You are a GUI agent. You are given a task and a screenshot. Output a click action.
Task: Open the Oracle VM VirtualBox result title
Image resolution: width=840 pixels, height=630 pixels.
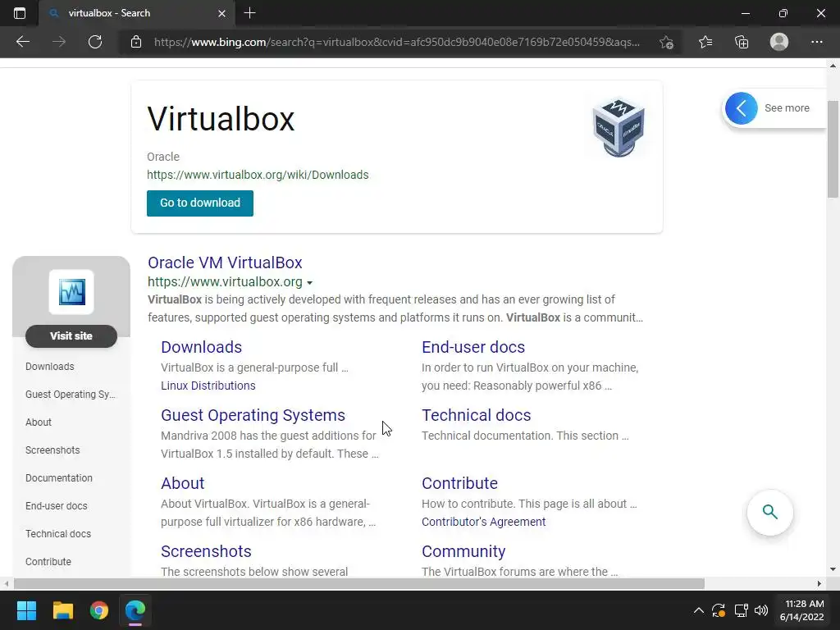click(225, 262)
